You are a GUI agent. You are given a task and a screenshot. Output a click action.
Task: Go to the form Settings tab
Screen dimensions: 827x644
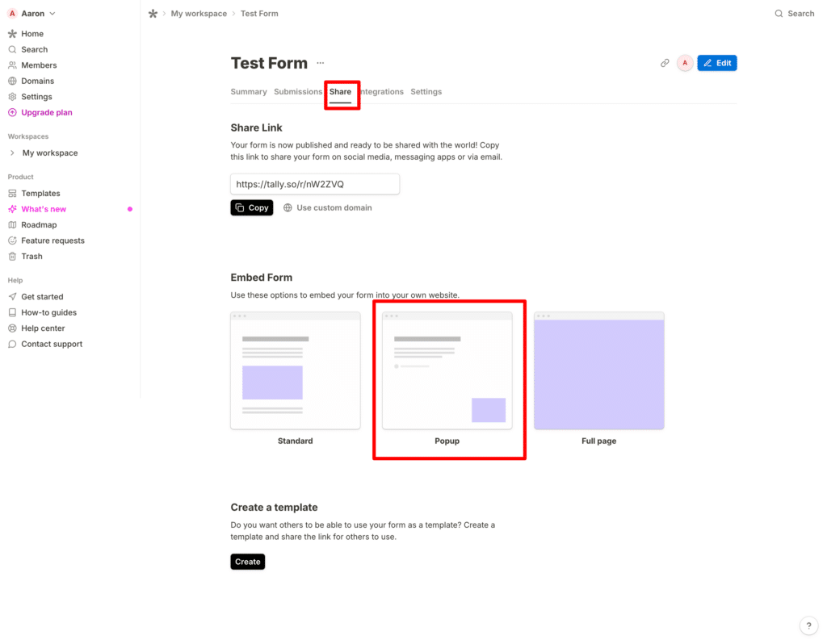point(426,92)
